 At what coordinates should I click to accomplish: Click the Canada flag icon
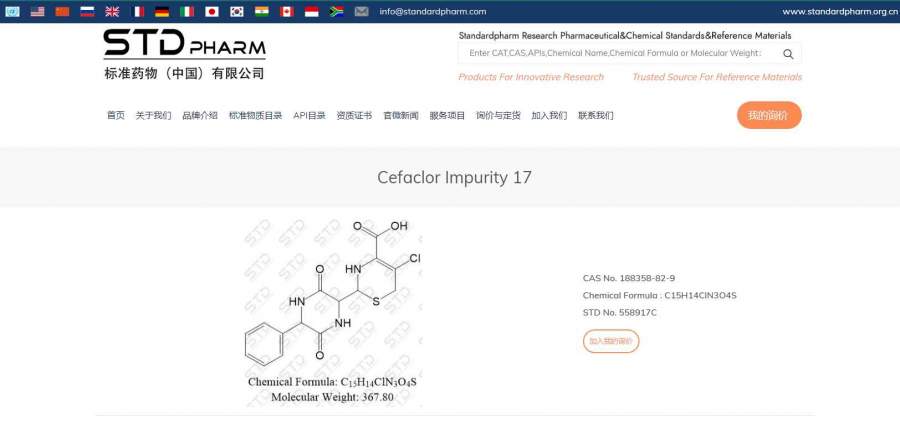pos(286,12)
